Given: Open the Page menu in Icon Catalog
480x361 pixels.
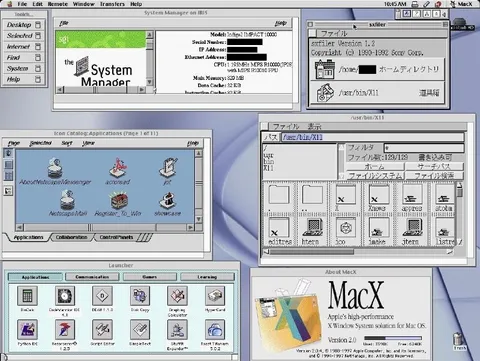Looking at the screenshot, I should 14,143.
